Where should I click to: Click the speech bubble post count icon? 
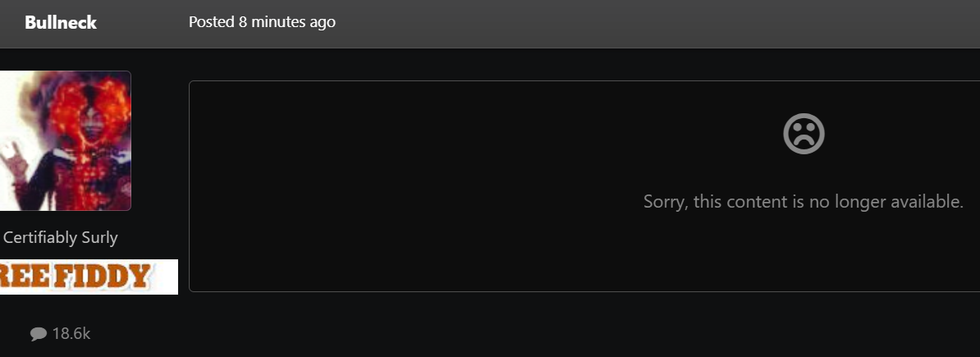pyautogui.click(x=38, y=334)
